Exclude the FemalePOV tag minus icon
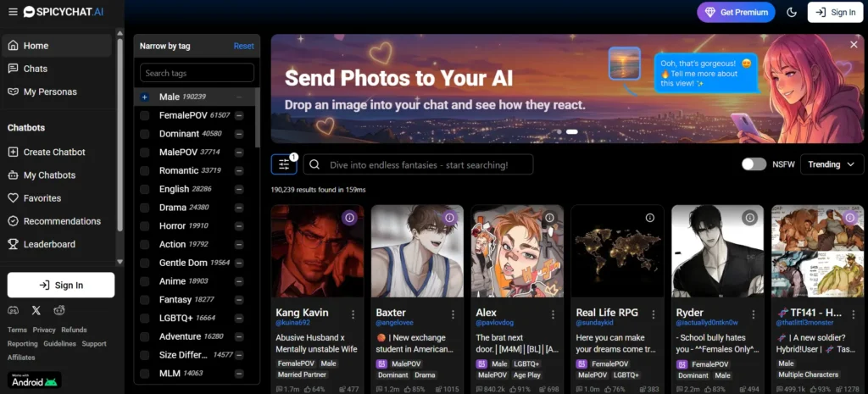Screen dimensions: 868x394 [239, 115]
